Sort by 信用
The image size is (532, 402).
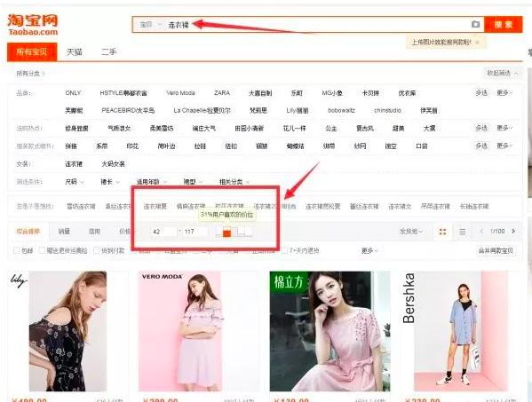(94, 232)
